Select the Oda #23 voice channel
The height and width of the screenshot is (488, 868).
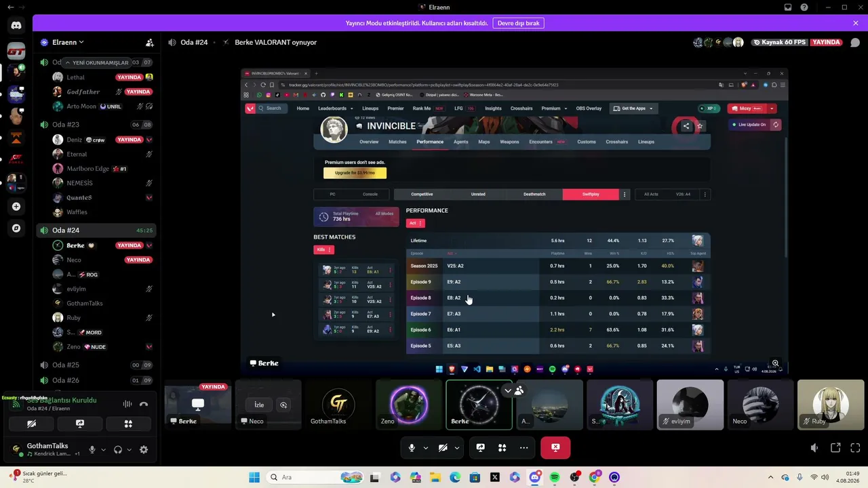pyautogui.click(x=96, y=125)
